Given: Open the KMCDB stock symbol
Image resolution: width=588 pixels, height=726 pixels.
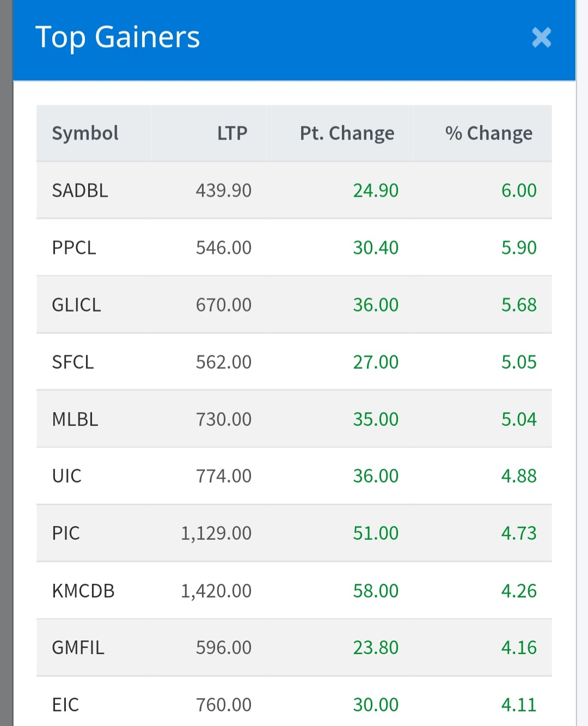Looking at the screenshot, I should [83, 591].
